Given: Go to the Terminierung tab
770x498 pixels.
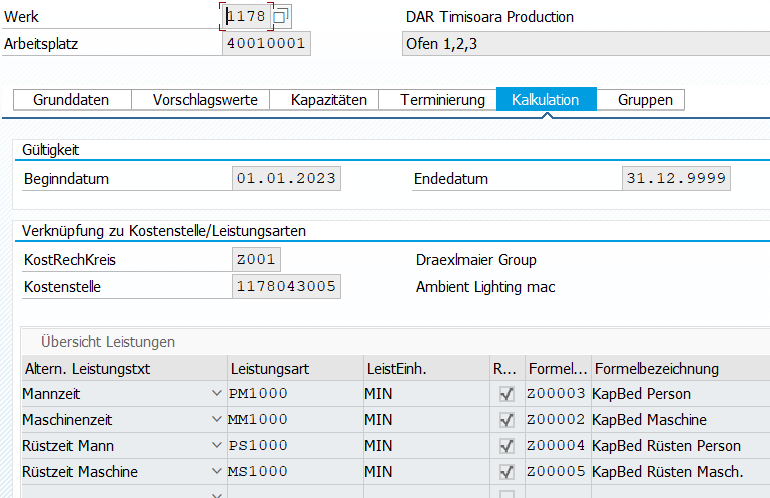Looking at the screenshot, I should point(442,100).
